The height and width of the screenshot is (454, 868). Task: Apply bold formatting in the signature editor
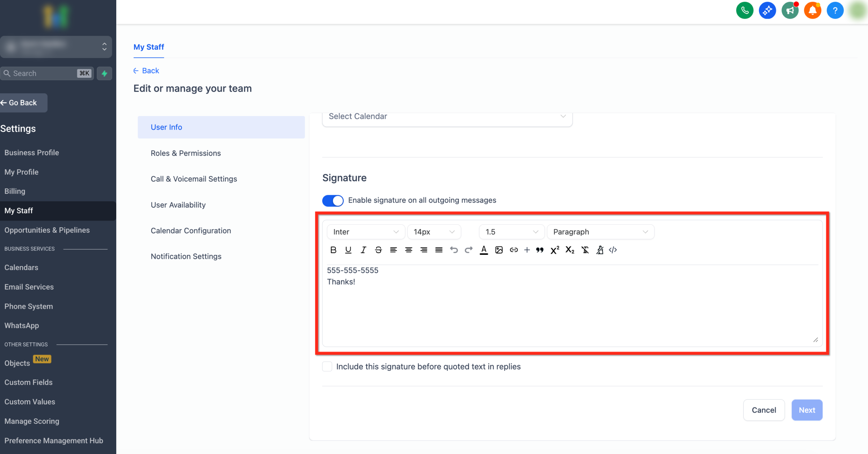coord(333,250)
